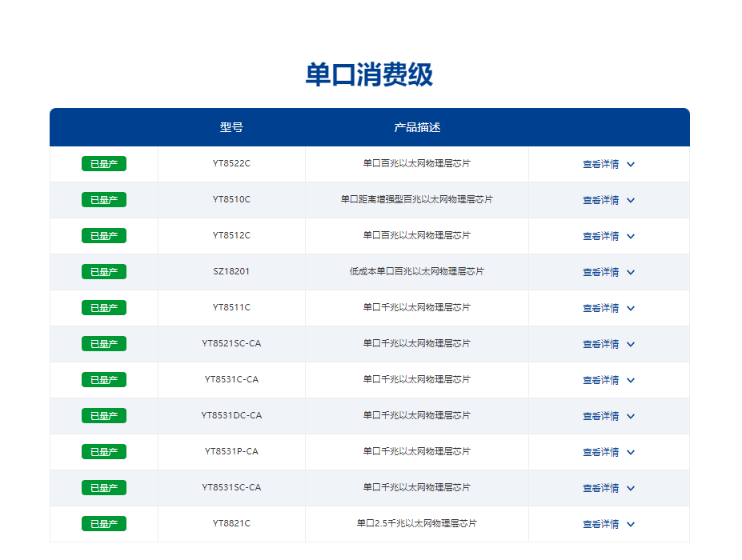The height and width of the screenshot is (560, 742).
Task: Click the 已量产 badge in YT8522C row
Action: coord(104,164)
